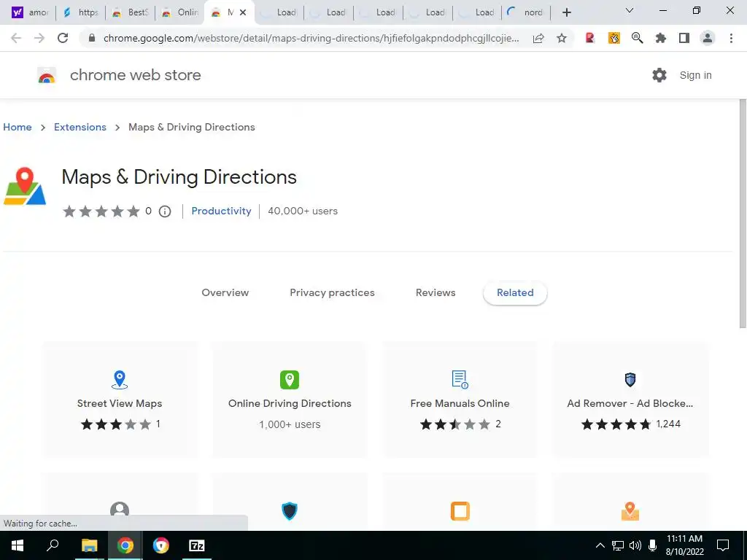This screenshot has height=560, width=747.
Task: Open the Windows notification center
Action: [723, 545]
